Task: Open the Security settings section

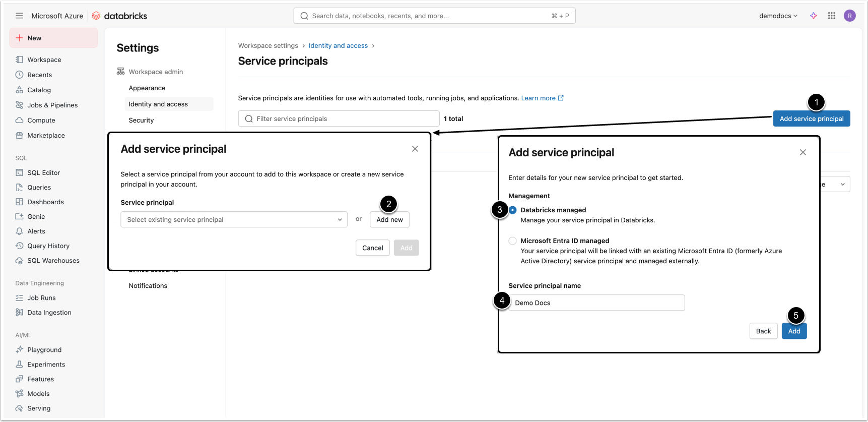Action: [x=141, y=120]
